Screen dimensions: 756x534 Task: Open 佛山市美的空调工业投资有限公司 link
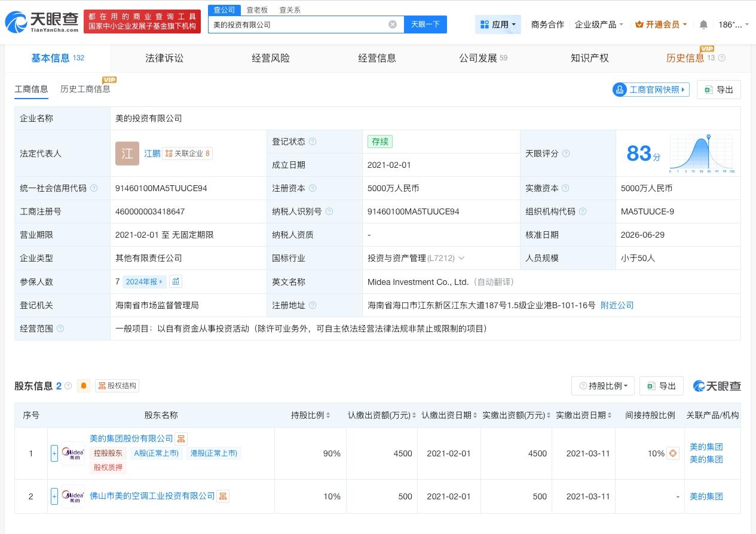coord(152,496)
